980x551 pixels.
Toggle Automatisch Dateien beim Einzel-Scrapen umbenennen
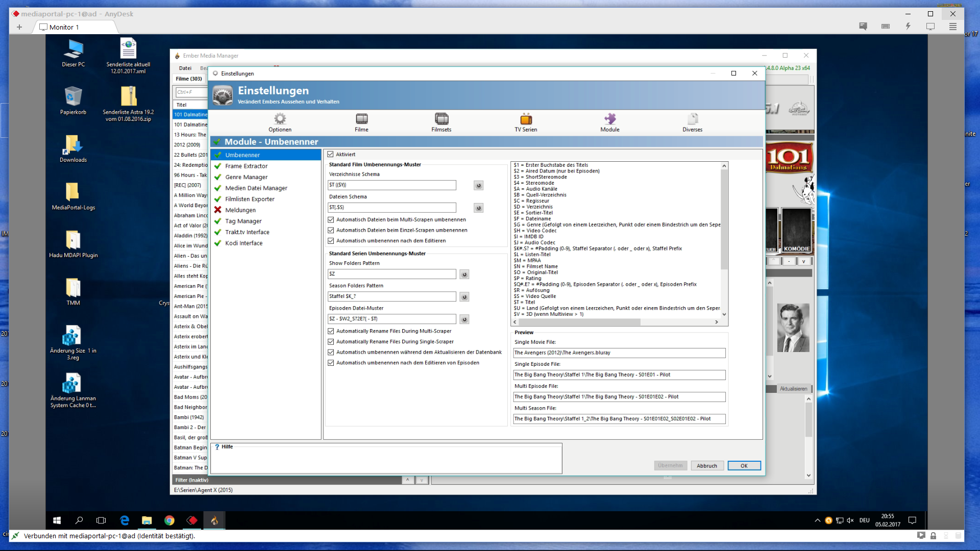pyautogui.click(x=331, y=231)
